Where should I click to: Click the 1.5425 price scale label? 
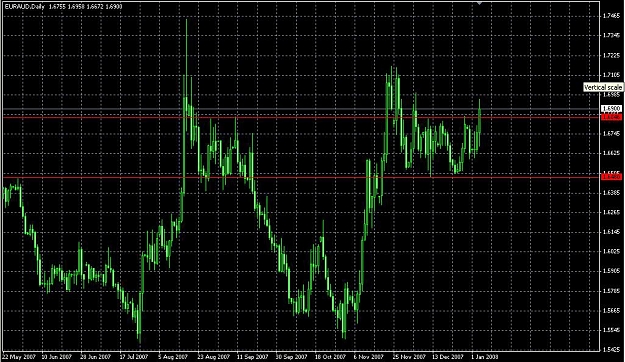coord(611,350)
